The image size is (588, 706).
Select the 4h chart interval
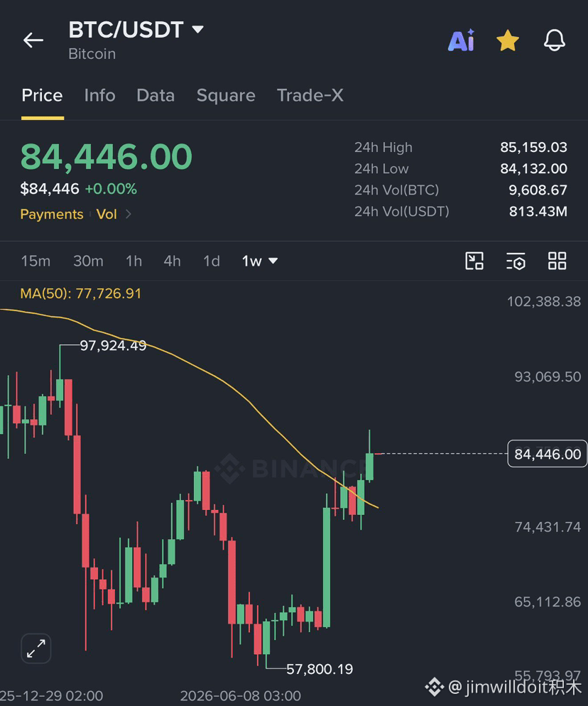172,261
